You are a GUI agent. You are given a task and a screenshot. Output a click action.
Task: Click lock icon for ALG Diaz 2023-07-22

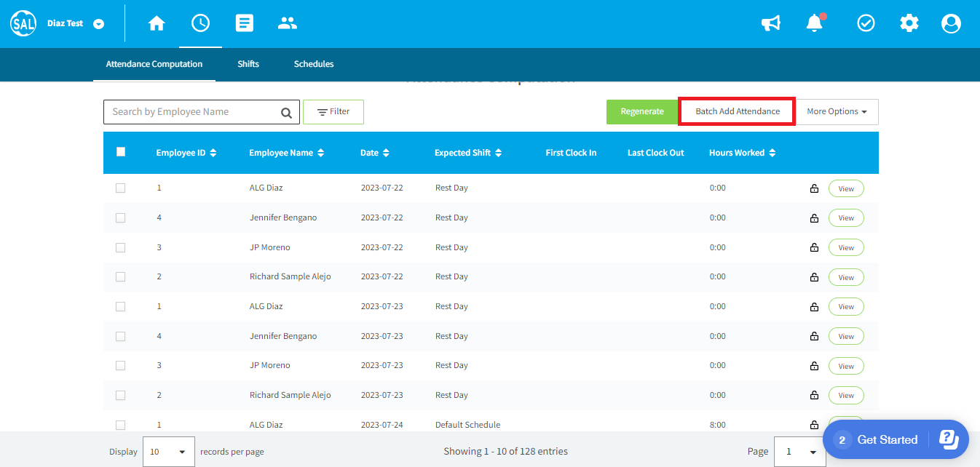coord(814,188)
